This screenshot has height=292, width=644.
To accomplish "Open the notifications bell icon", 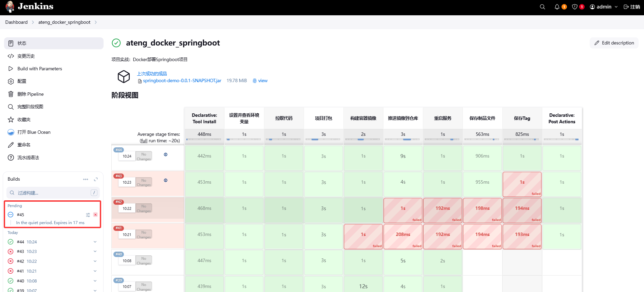I will click(x=557, y=7).
